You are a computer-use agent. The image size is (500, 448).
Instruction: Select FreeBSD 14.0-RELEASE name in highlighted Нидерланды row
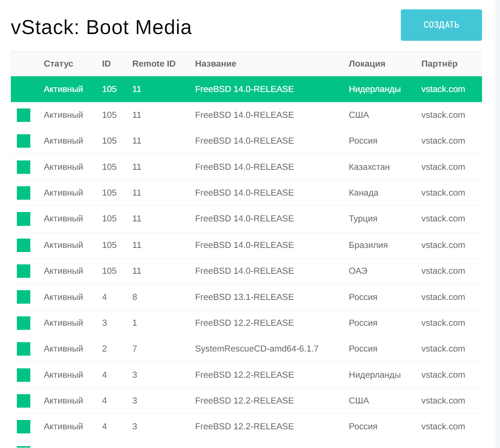click(244, 89)
